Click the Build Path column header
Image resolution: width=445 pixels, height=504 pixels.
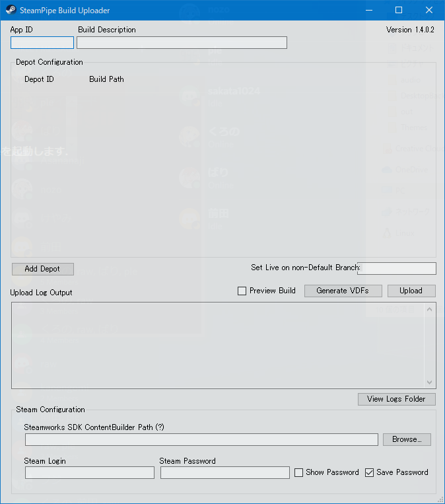(106, 79)
